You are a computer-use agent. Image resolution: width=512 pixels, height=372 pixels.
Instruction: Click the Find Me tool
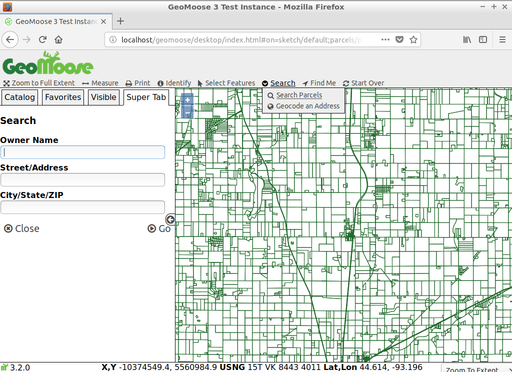click(319, 83)
